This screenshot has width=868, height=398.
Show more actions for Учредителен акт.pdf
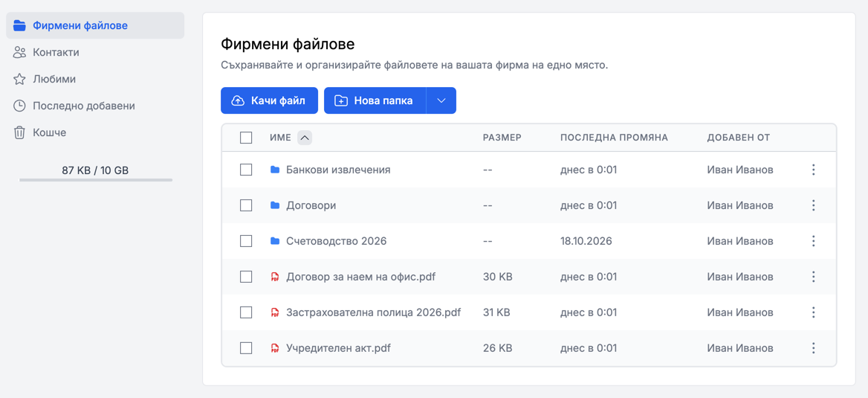[813, 348]
